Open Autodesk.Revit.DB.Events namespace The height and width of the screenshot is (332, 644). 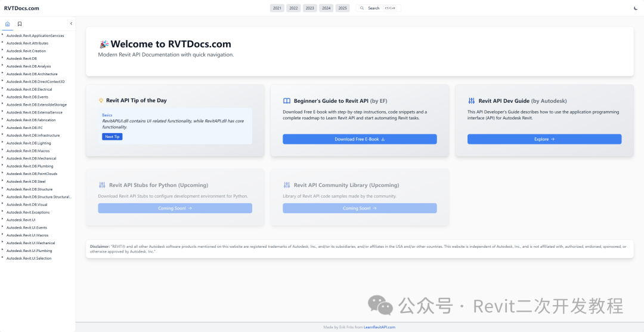click(27, 97)
